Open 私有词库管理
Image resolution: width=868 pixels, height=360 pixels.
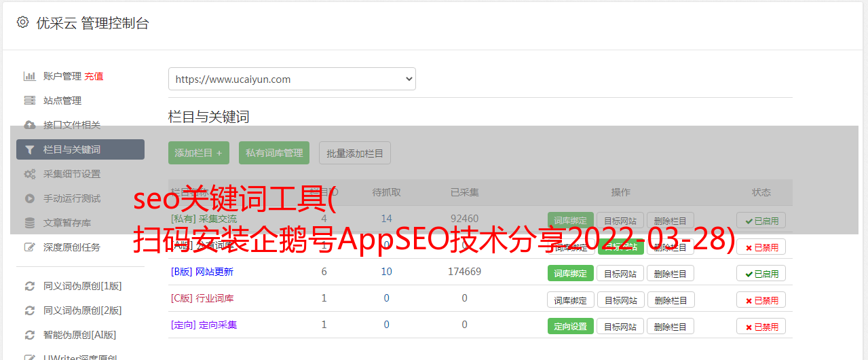274,153
